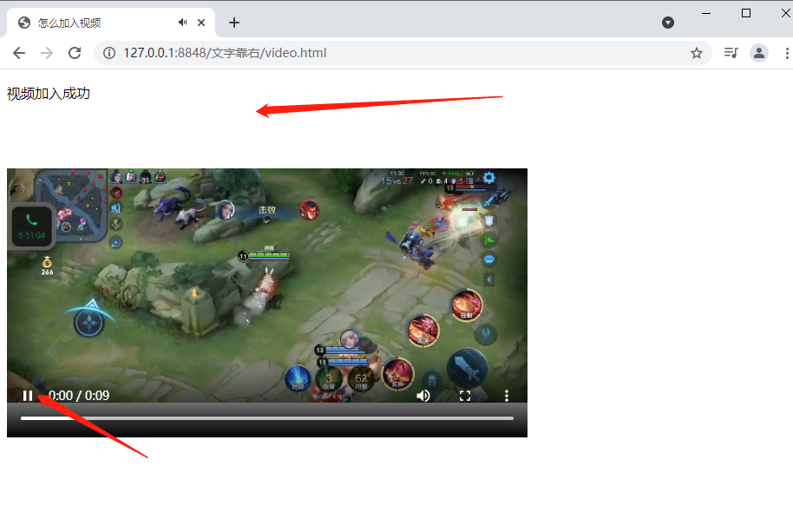This screenshot has width=793, height=532.
Task: Bookmark this page with star icon
Action: (x=696, y=53)
